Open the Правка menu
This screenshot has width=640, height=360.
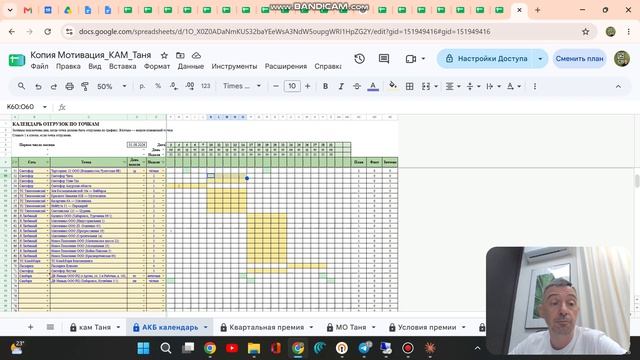68,66
